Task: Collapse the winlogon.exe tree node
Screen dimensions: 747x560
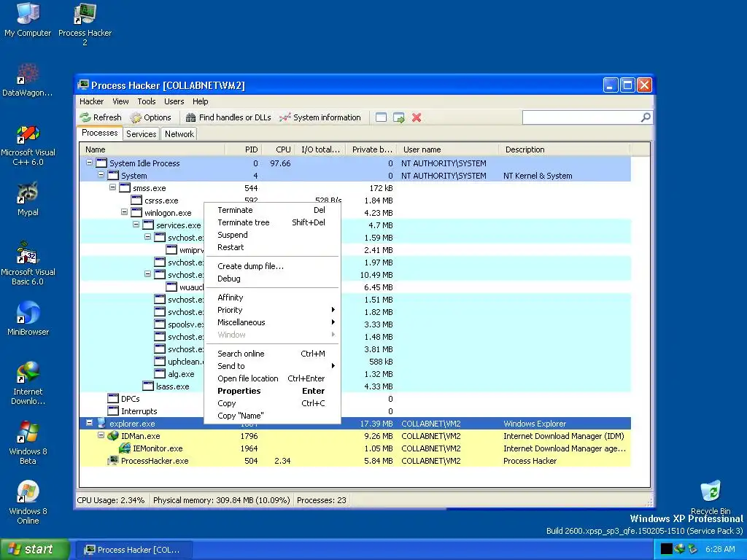Action: [124, 212]
